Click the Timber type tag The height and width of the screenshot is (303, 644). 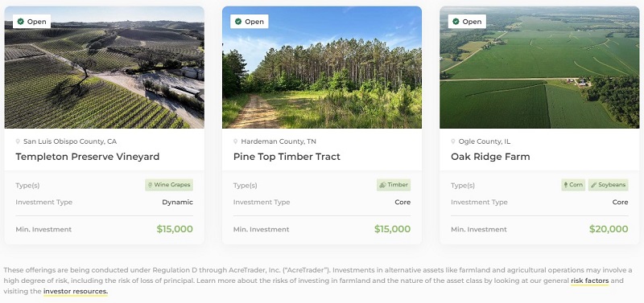394,185
